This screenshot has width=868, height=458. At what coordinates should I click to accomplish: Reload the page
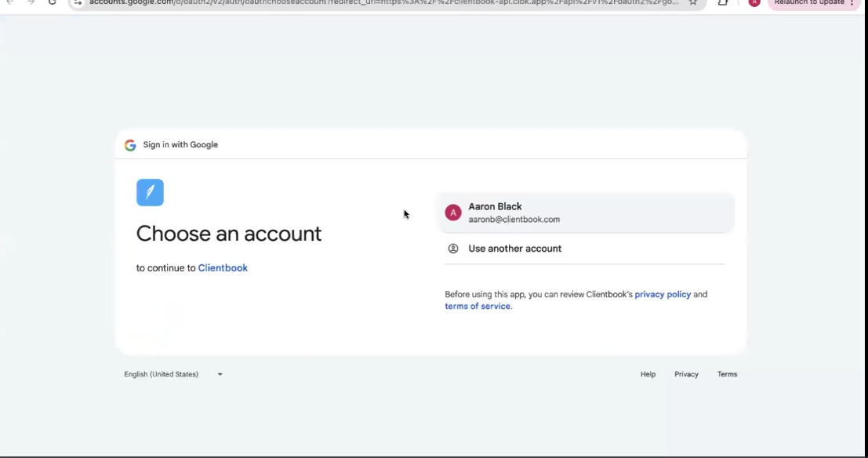(53, 2)
